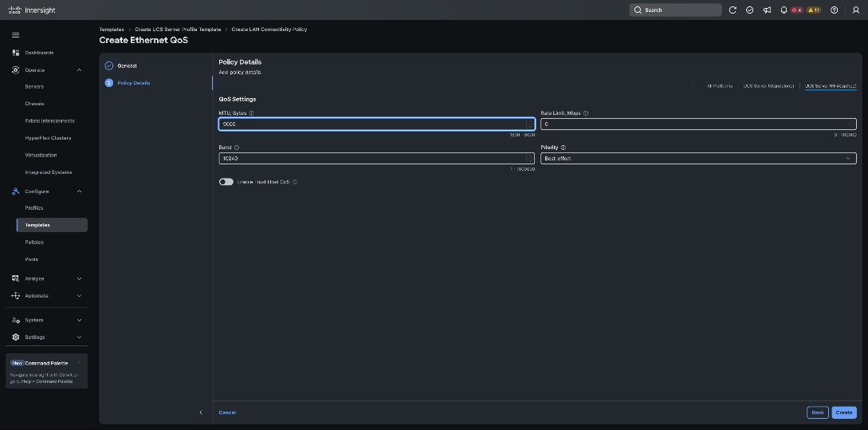
Task: Show info icon beside Priority label
Action: 563,148
